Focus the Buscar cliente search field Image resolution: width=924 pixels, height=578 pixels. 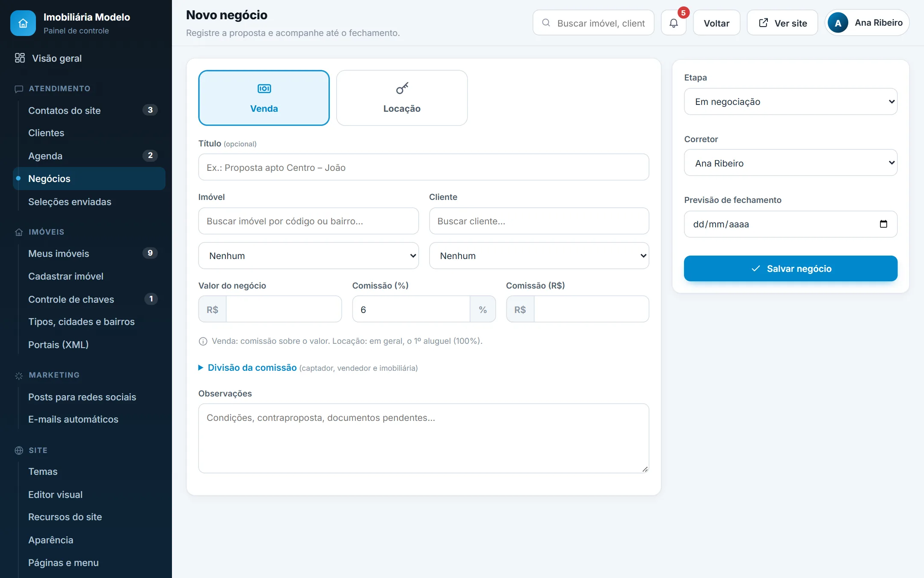click(x=539, y=221)
